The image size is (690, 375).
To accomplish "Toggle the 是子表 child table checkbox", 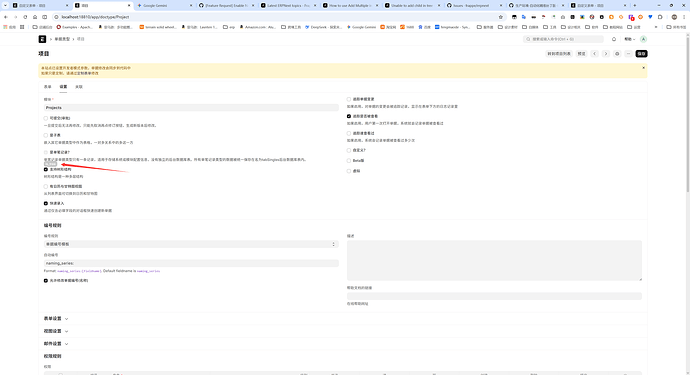I will tap(46, 136).
